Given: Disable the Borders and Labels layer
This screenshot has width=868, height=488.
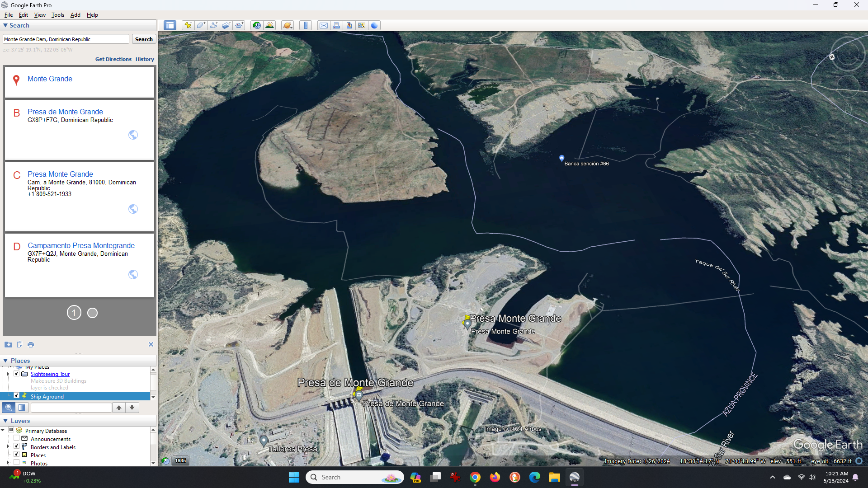Looking at the screenshot, I should point(17,446).
